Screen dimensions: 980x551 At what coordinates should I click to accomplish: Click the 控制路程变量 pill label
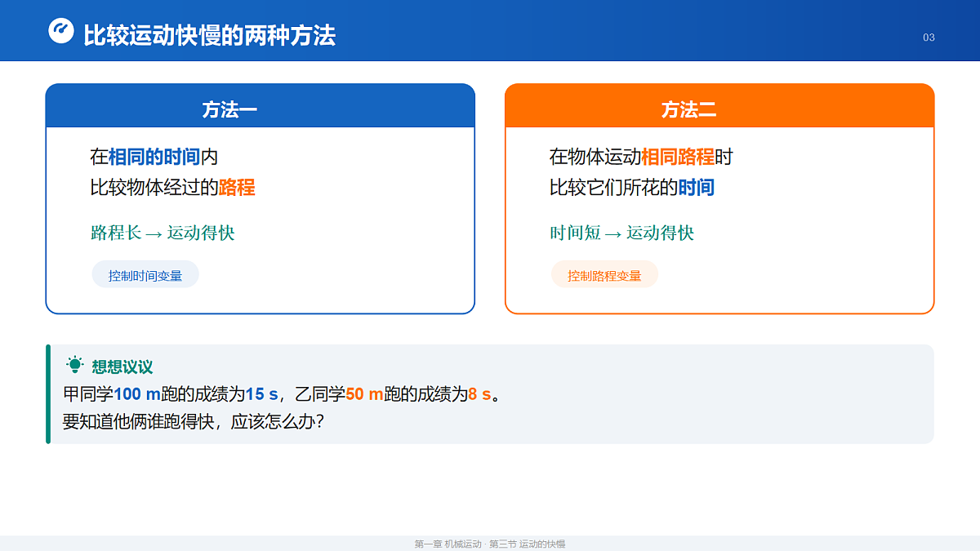604,275
